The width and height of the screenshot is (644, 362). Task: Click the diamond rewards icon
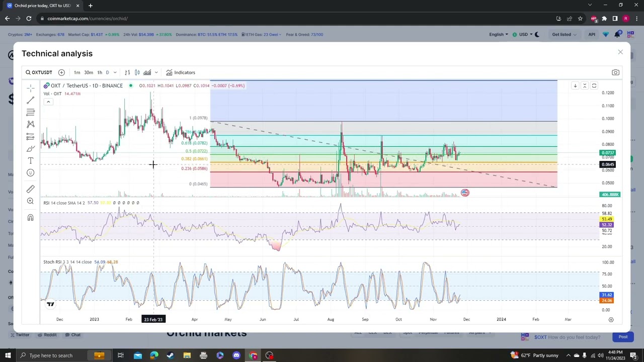pyautogui.click(x=605, y=35)
